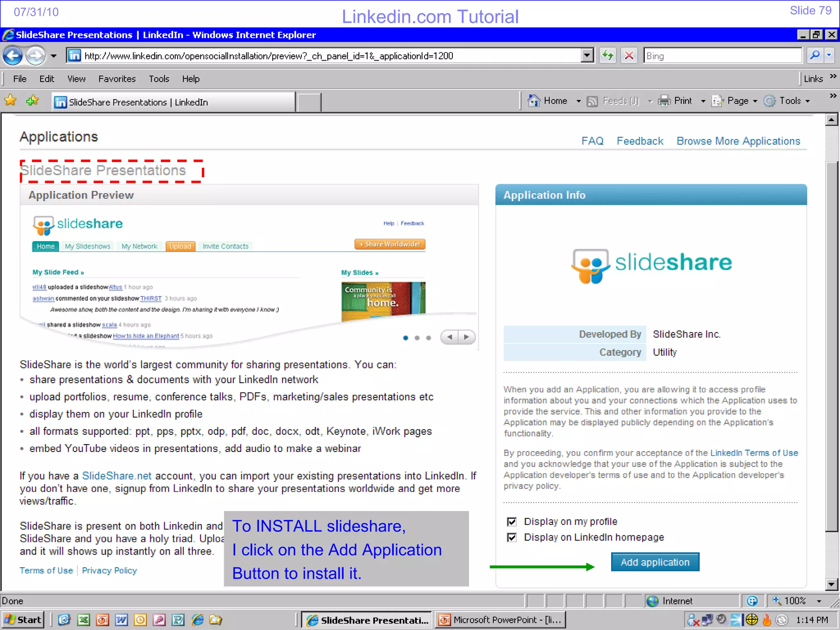Switch to Microsoft PowerPoint taskbar button
The image size is (840, 630).
pos(501,620)
